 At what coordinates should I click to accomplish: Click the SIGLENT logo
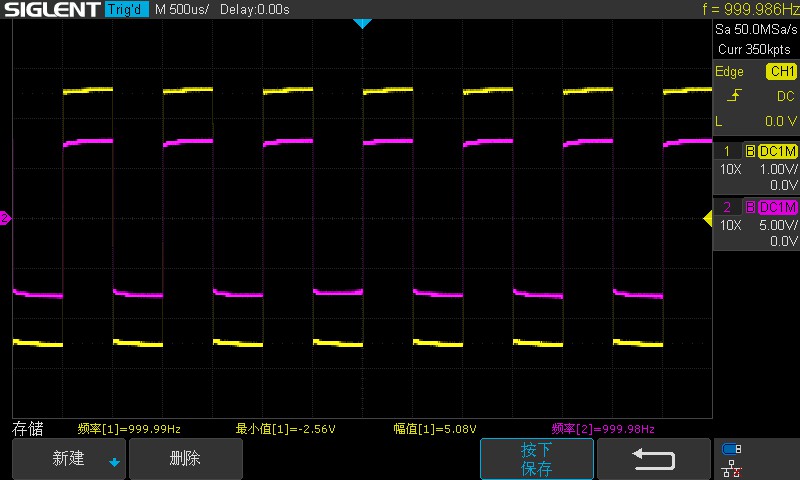pos(51,9)
